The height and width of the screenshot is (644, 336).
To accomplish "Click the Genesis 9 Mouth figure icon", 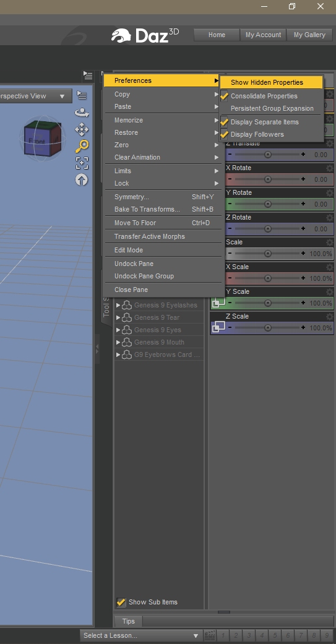I will pos(127,342).
